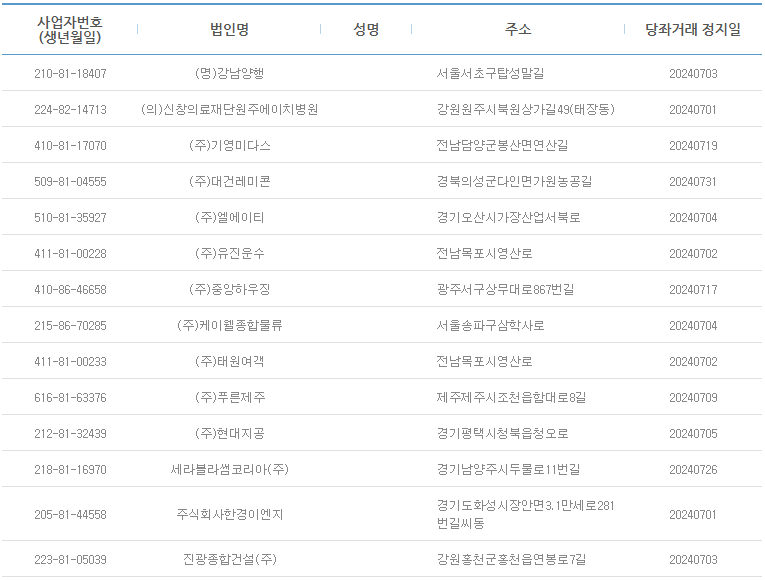The height and width of the screenshot is (581, 765).
Task: Click address 제주제주시조천읍함대로8길
Action: pos(511,398)
